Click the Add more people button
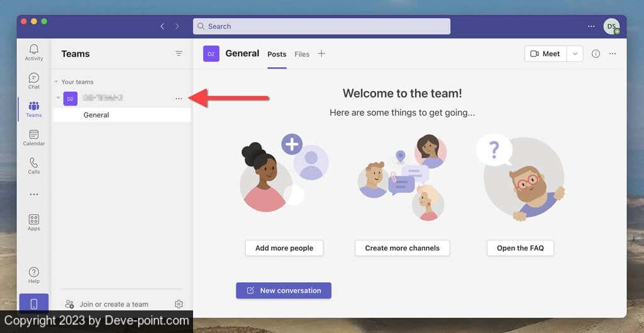The height and width of the screenshot is (333, 644). (x=284, y=248)
